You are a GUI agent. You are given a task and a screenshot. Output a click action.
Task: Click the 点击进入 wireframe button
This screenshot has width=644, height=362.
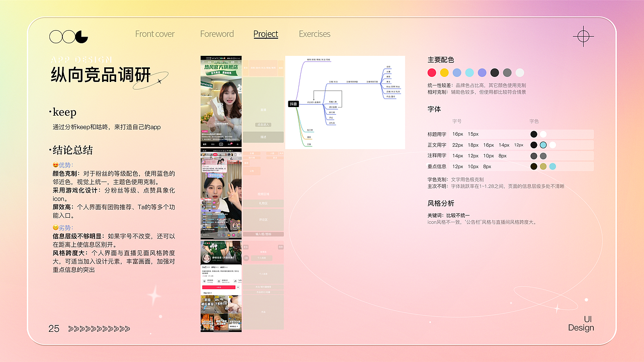(x=263, y=124)
